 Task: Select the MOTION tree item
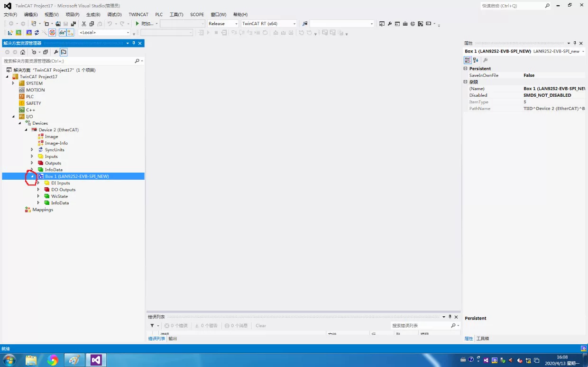[x=36, y=90]
